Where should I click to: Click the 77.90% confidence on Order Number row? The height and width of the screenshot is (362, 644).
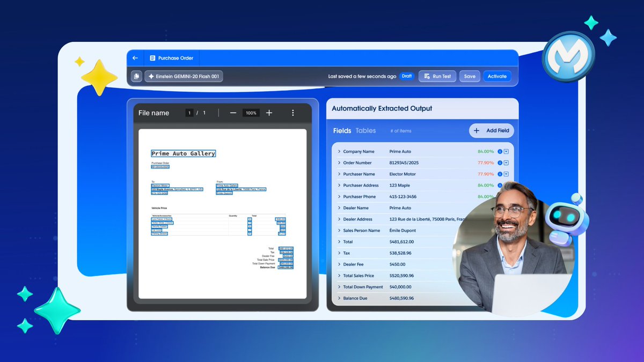pos(486,162)
